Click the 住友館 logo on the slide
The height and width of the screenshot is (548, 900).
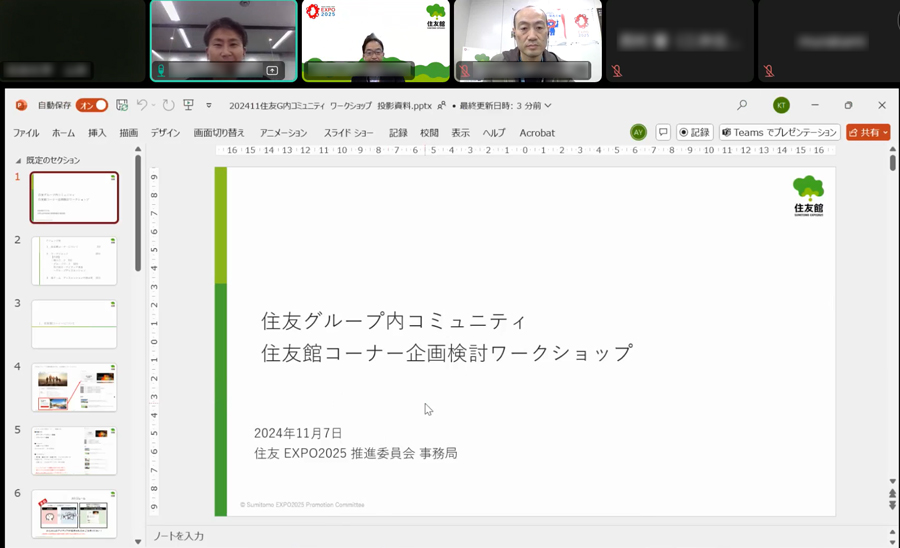808,196
